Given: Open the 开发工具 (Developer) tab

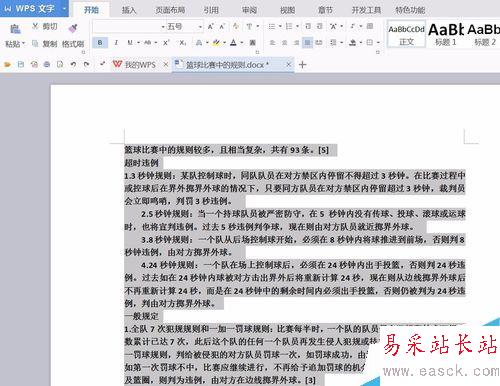Looking at the screenshot, I should [x=366, y=10].
